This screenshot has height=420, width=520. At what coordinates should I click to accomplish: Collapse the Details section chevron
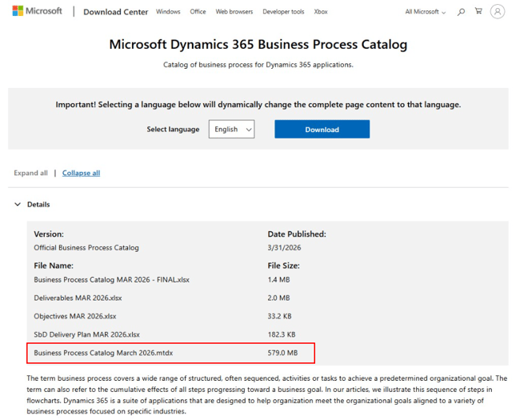[18, 205]
